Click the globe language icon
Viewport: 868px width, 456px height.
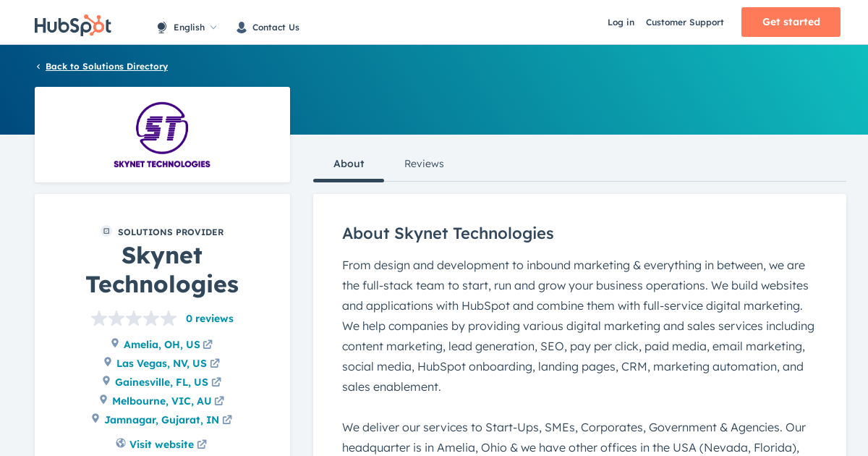(162, 28)
